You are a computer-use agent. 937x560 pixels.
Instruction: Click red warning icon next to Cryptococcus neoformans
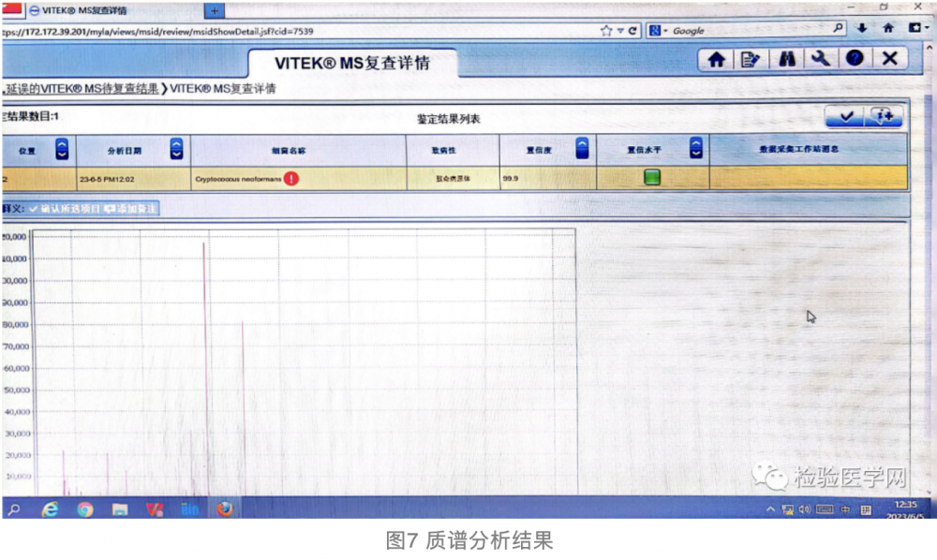tap(291, 179)
